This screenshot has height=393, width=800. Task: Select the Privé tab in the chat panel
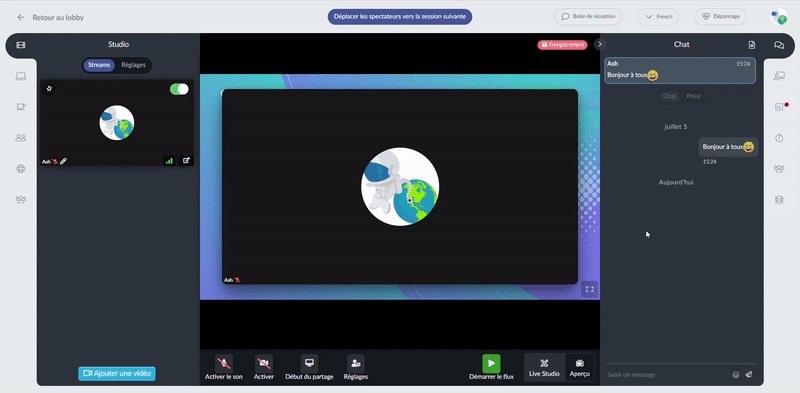[x=693, y=96]
